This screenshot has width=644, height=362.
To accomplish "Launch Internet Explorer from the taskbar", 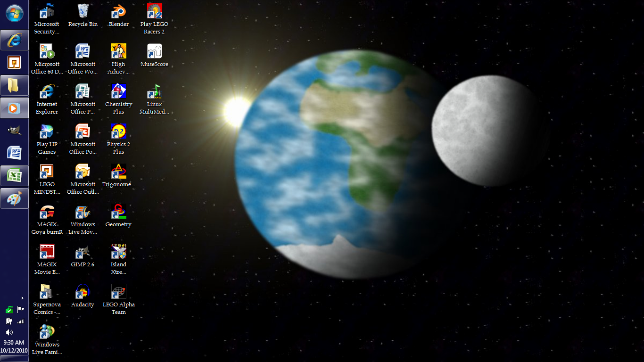I will coord(14,40).
